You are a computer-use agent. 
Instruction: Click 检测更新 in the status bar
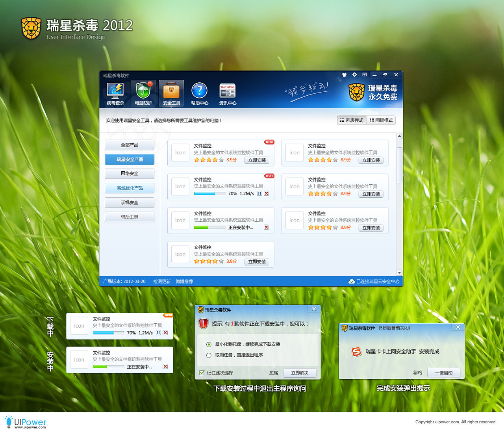pos(162,281)
